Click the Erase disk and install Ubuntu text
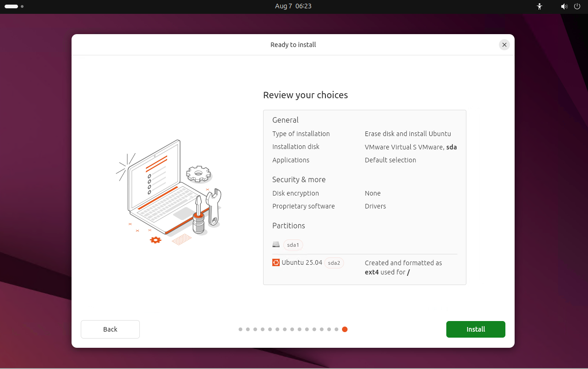 point(408,134)
